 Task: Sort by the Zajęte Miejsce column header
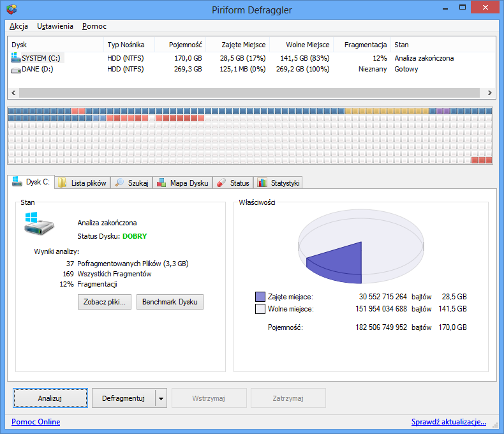click(x=238, y=45)
